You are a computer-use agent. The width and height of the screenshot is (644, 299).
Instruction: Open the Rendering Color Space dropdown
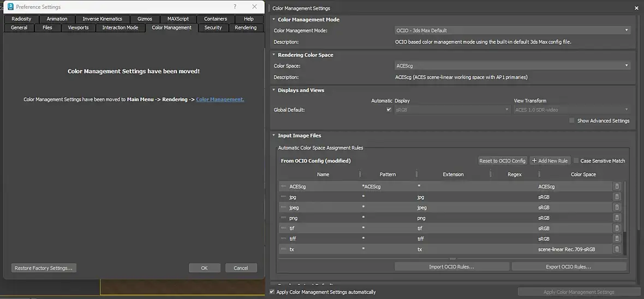point(512,66)
